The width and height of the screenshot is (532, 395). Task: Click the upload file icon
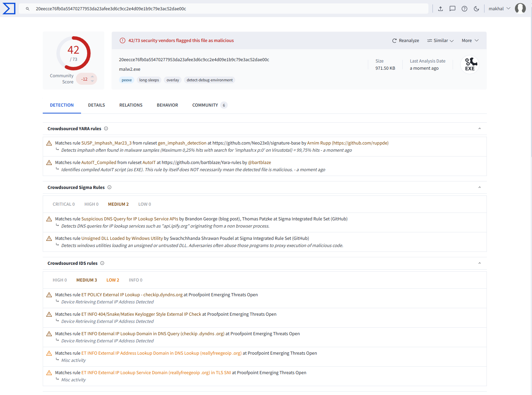(x=440, y=9)
